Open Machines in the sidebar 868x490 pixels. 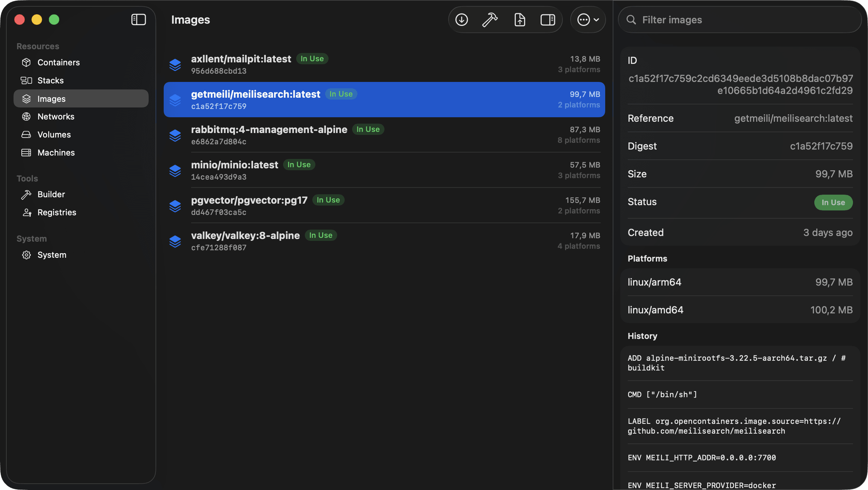81,153
